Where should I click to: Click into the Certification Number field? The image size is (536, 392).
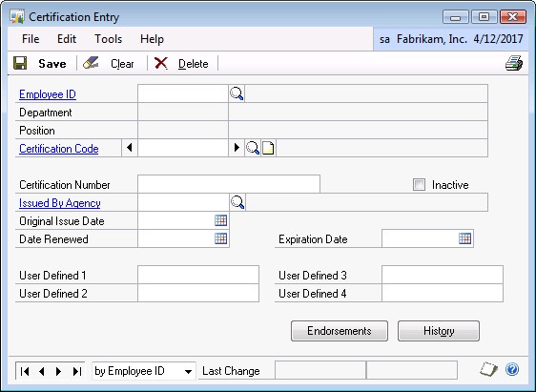[x=229, y=184]
